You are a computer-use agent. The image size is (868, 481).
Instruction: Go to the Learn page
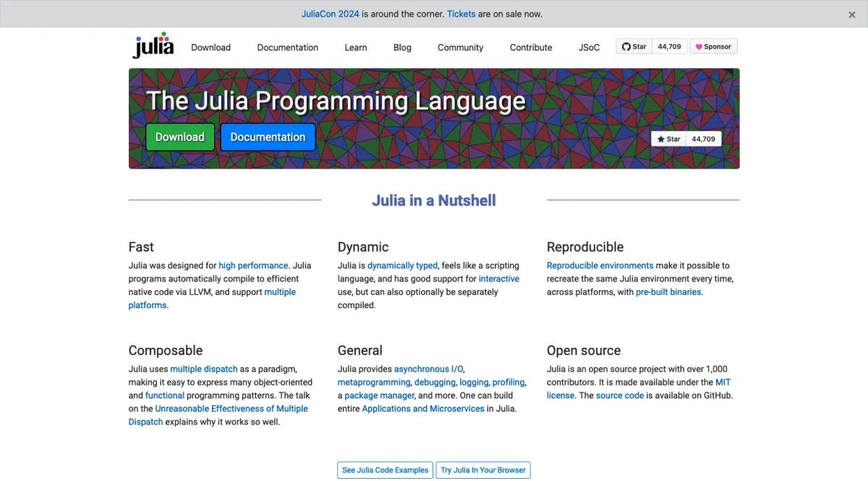click(x=355, y=48)
